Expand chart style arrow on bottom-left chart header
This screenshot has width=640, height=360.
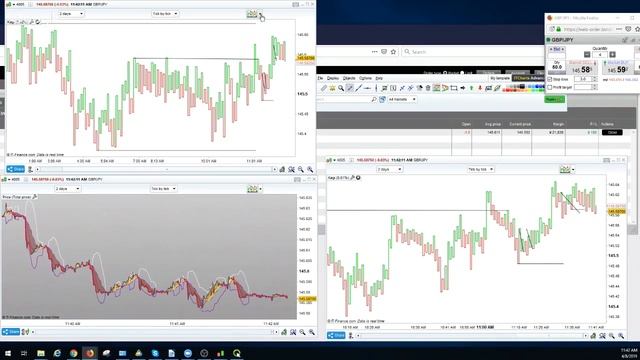pyautogui.click(x=261, y=189)
